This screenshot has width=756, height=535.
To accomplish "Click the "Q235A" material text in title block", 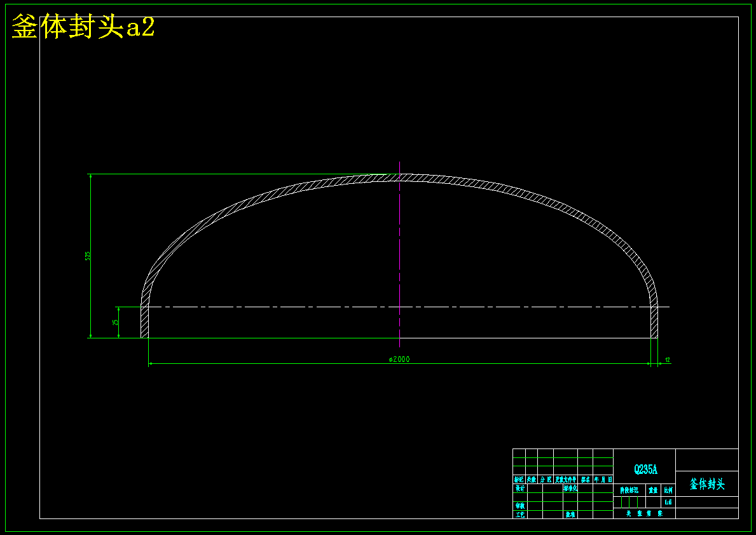I will [645, 469].
